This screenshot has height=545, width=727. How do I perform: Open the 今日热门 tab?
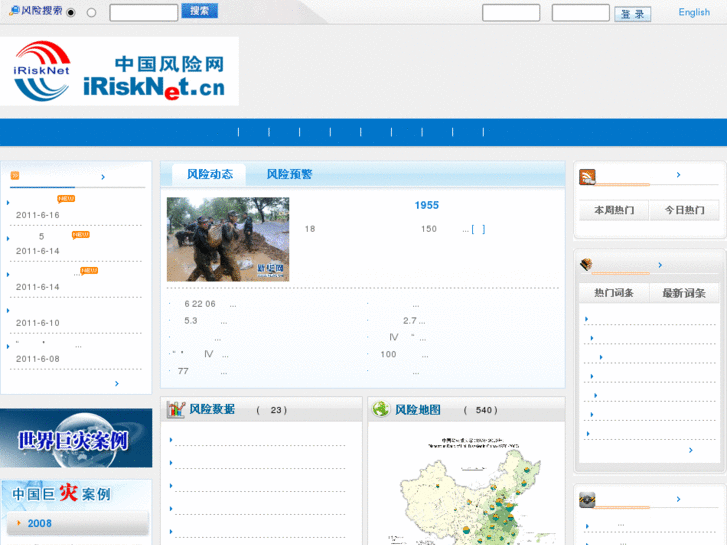pos(684,210)
